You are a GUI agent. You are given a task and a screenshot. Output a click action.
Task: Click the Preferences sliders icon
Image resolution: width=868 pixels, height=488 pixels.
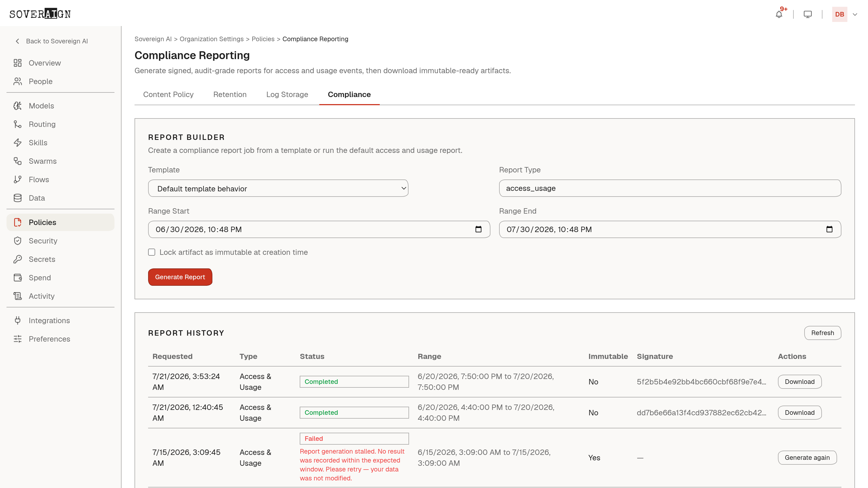pyautogui.click(x=18, y=339)
